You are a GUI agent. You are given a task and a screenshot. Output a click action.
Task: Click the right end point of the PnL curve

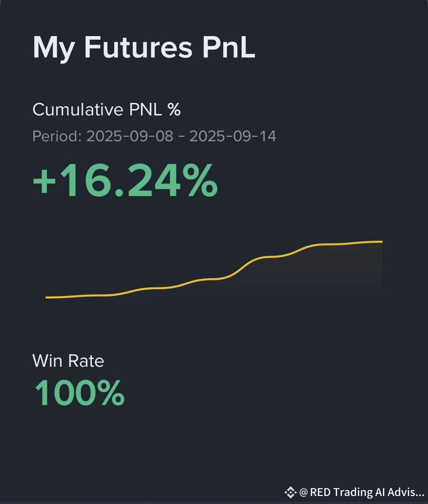coord(382,242)
